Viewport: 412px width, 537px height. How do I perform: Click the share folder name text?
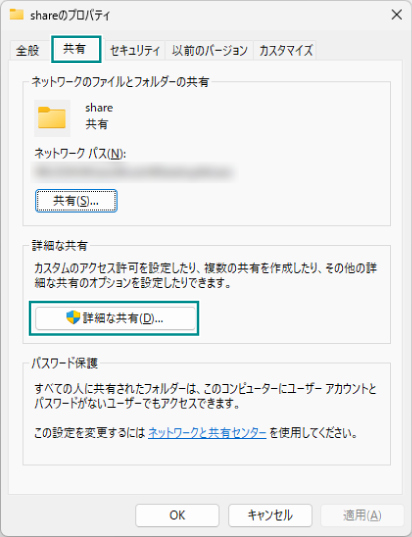point(99,108)
